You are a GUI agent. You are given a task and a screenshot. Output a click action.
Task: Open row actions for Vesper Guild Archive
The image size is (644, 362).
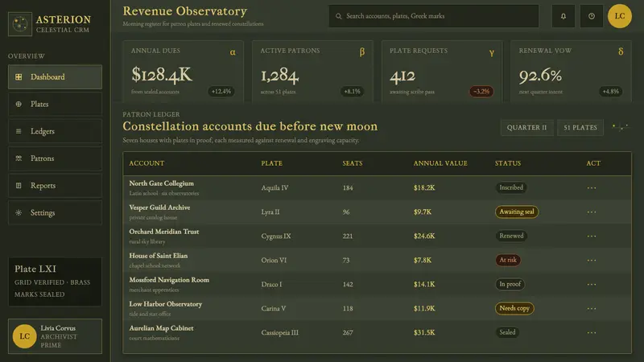click(592, 212)
